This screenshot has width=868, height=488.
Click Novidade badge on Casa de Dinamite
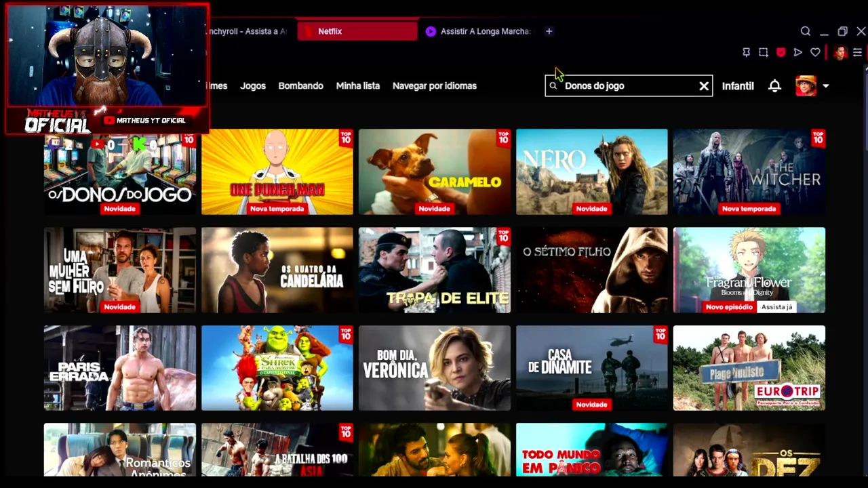pyautogui.click(x=592, y=405)
